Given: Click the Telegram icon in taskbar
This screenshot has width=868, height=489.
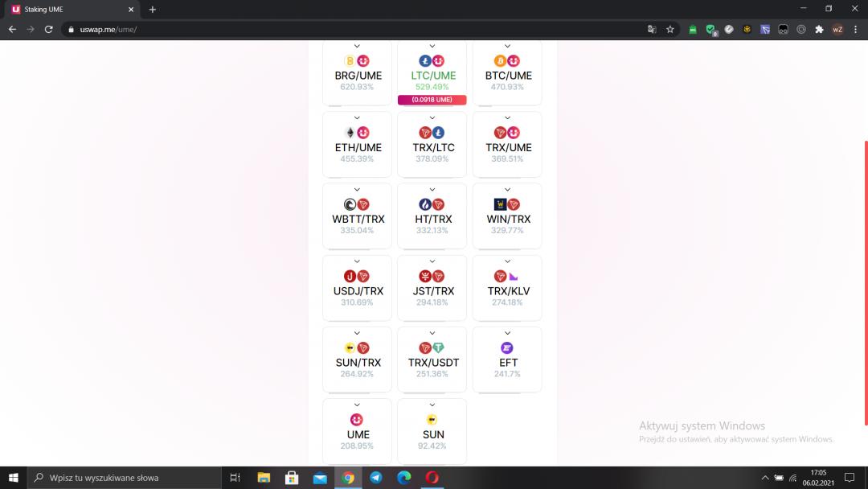Looking at the screenshot, I should (376, 478).
